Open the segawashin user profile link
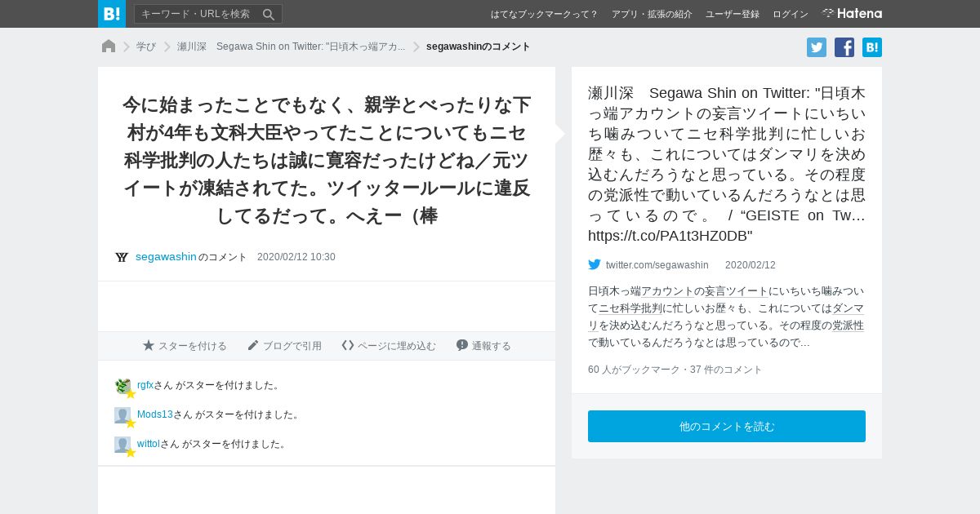The image size is (980, 514). 166,256
